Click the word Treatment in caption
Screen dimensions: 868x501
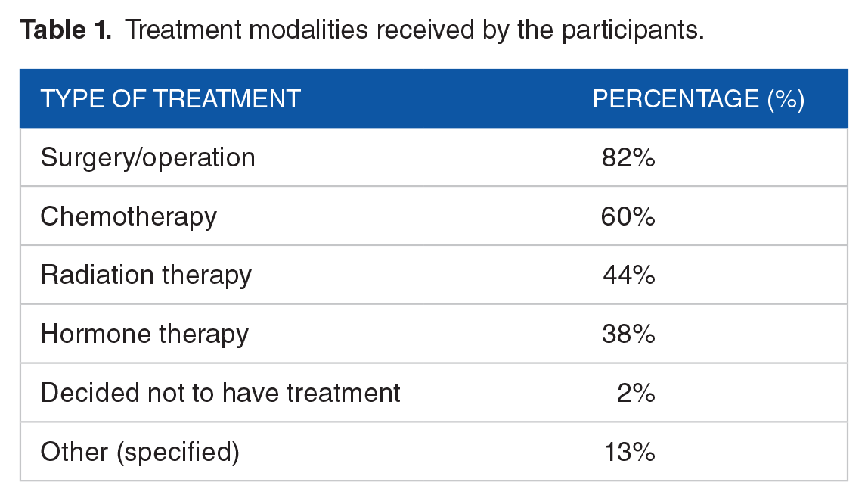coord(184,30)
